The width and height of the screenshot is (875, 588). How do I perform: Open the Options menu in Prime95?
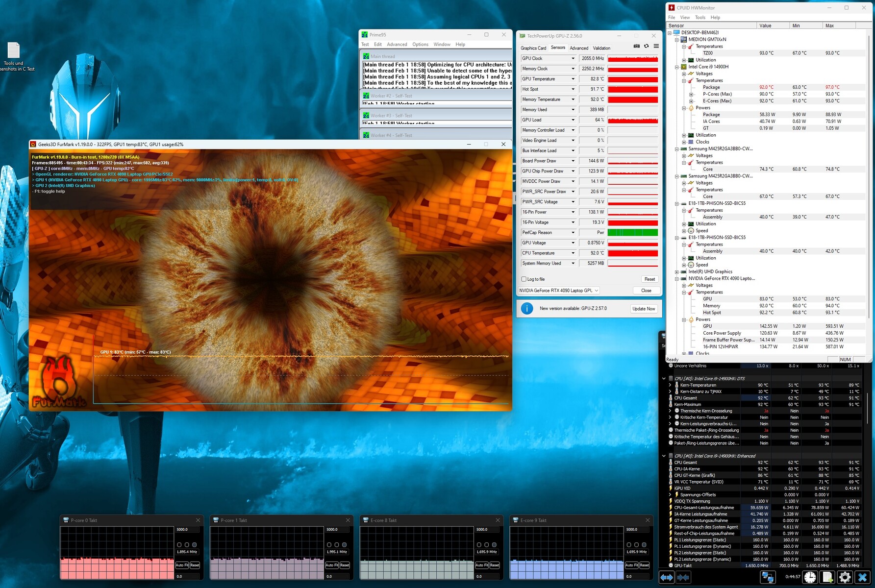[420, 45]
